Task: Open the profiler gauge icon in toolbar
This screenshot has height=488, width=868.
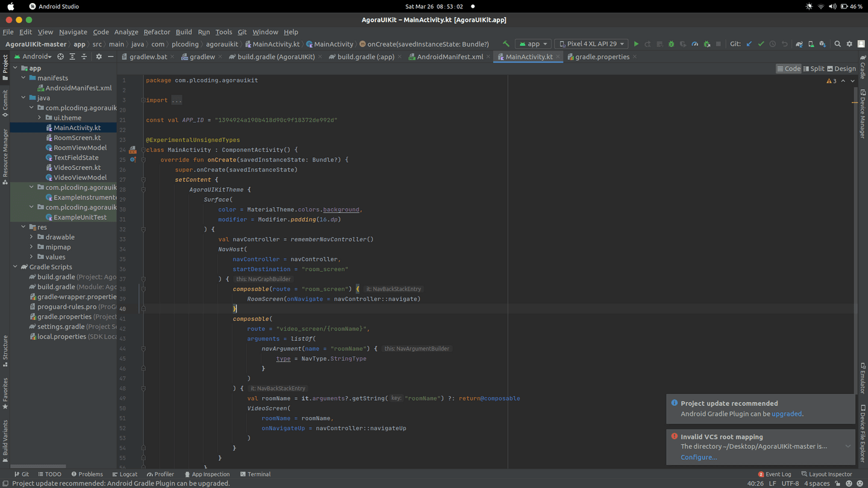Action: (695, 44)
